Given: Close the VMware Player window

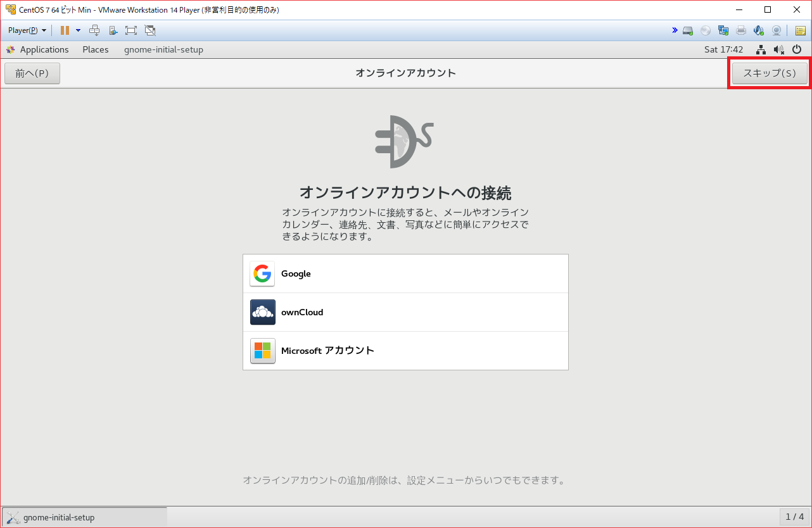Looking at the screenshot, I should coord(797,9).
